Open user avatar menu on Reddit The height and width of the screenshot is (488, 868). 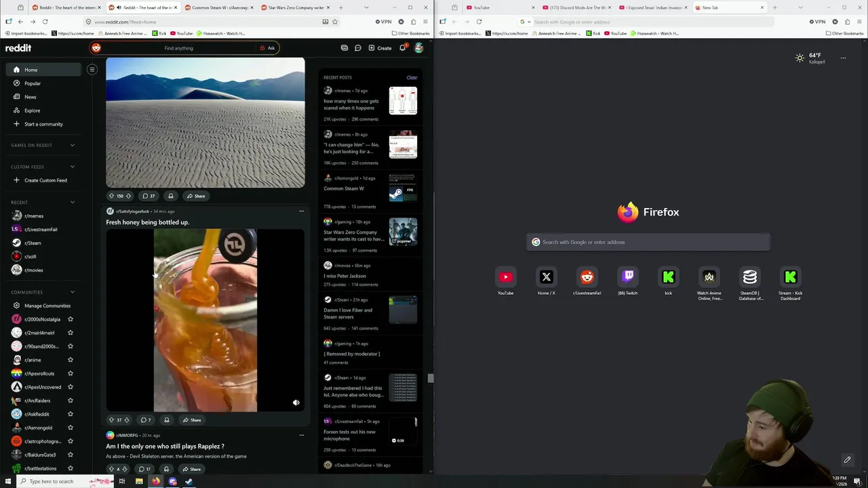(418, 48)
